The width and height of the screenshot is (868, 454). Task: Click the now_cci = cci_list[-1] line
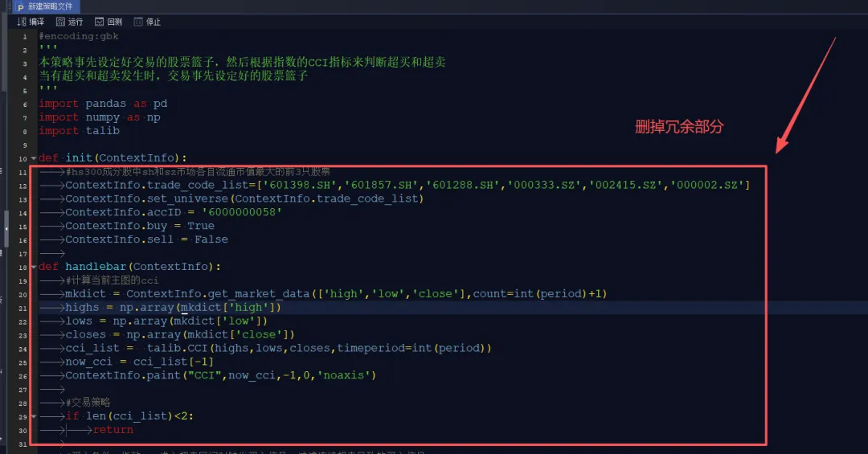coord(140,362)
